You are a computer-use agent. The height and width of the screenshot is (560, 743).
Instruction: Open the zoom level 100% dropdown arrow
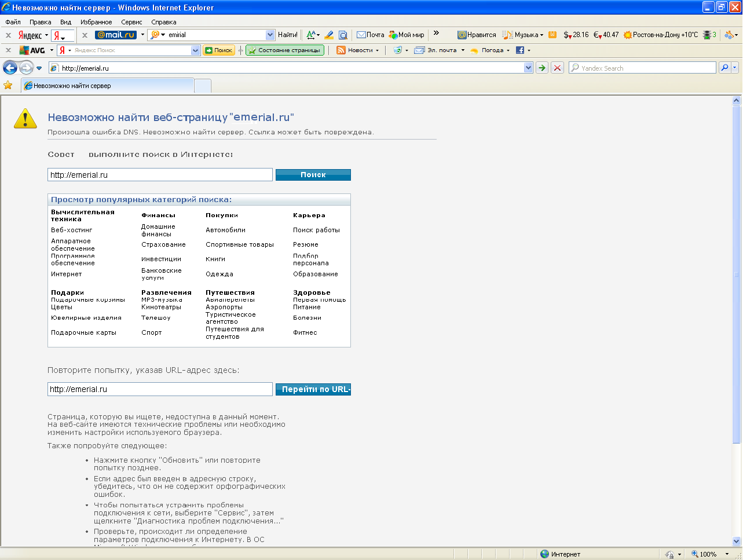pos(727,554)
